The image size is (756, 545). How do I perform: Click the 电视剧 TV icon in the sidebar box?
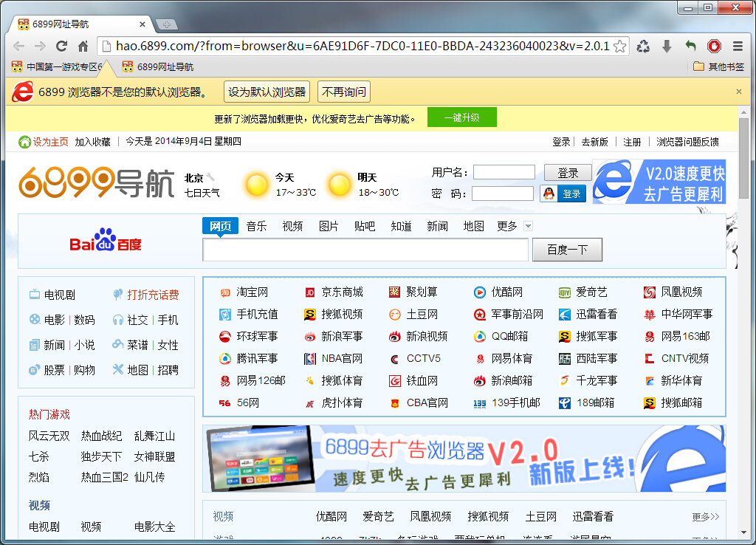35,294
